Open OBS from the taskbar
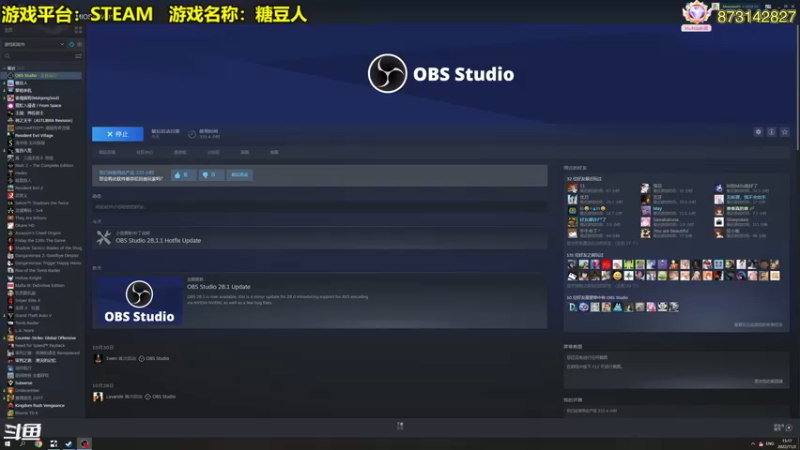Viewport: 800px width, 450px height. click(x=84, y=444)
